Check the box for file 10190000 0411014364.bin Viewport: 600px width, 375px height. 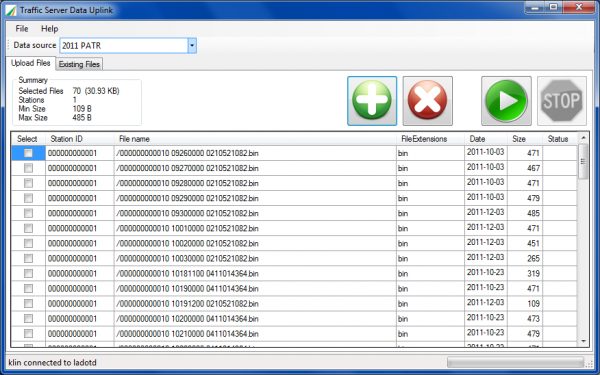(28, 289)
